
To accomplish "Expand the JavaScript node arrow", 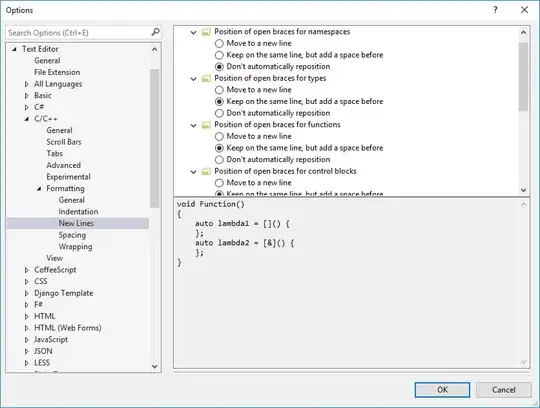I will pos(27,340).
